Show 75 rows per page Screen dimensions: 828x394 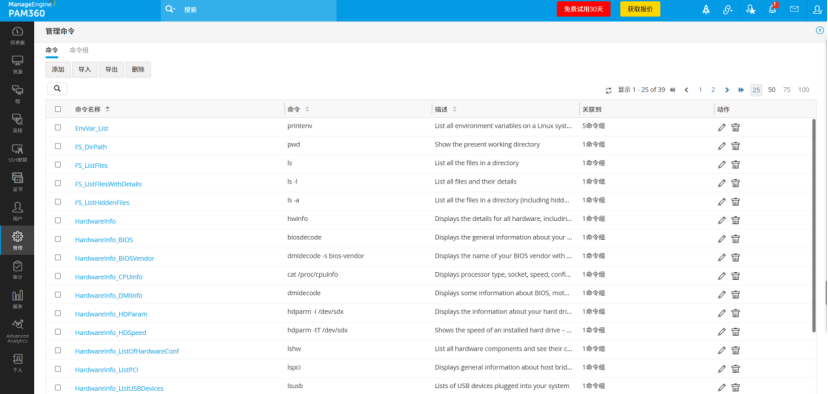[787, 90]
